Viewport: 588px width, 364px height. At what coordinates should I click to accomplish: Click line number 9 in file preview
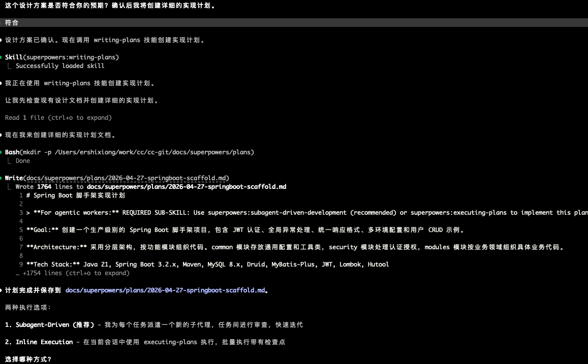pyautogui.click(x=21, y=264)
